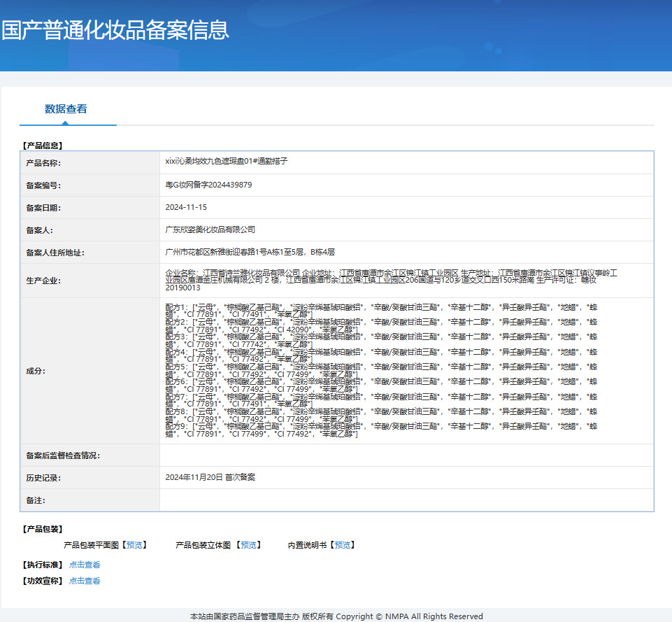Click the 备案后监督检查情况 row label

point(63,455)
